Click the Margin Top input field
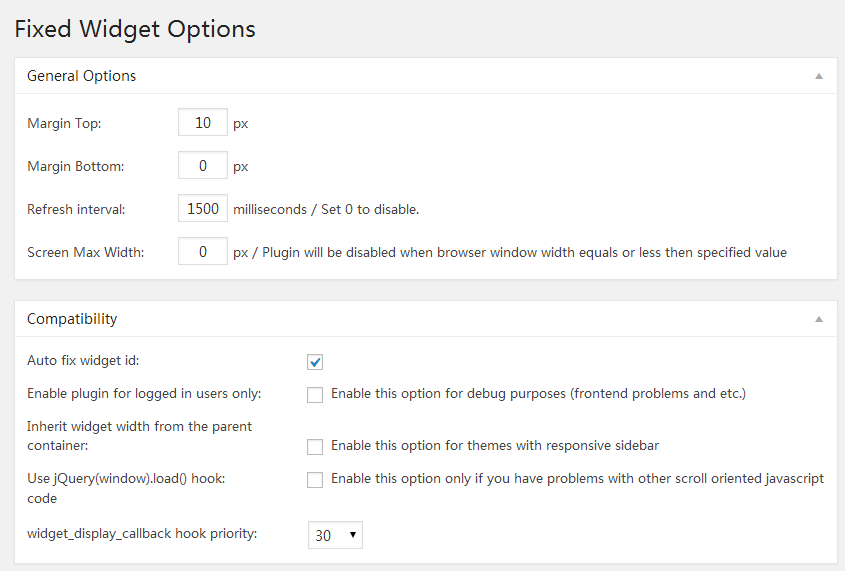 pos(203,123)
